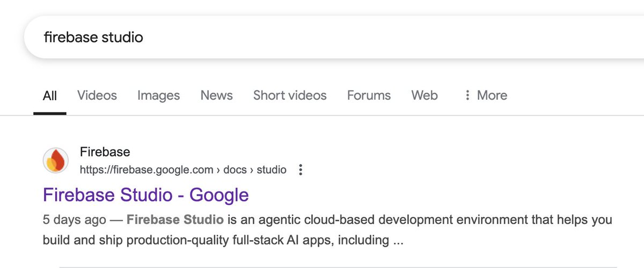Go to the News tab
Screen dimensions: 644x268
pos(217,95)
